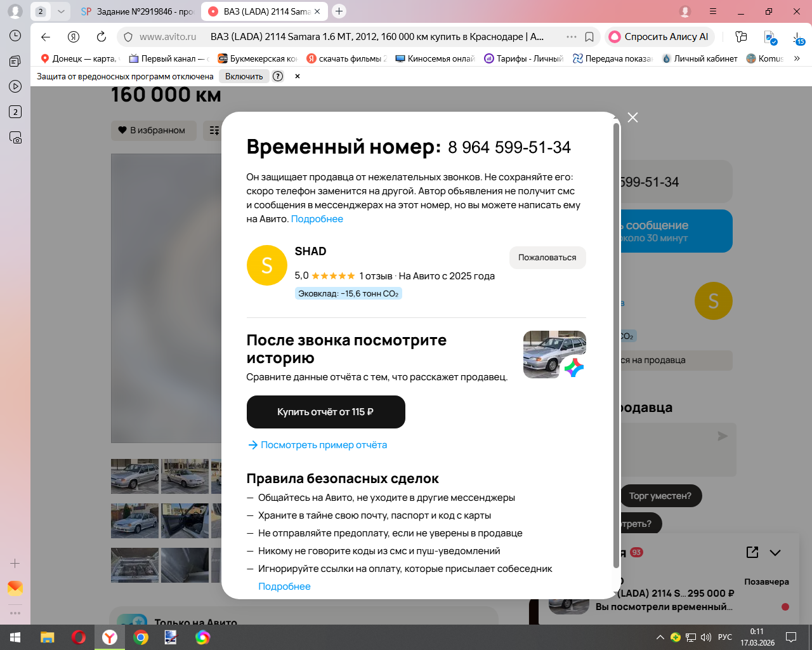
Task: Click the site protection shield icon
Action: pos(128,37)
